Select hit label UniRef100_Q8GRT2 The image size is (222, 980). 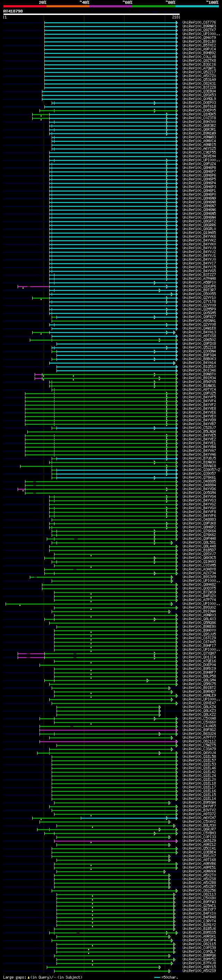coord(199,221)
